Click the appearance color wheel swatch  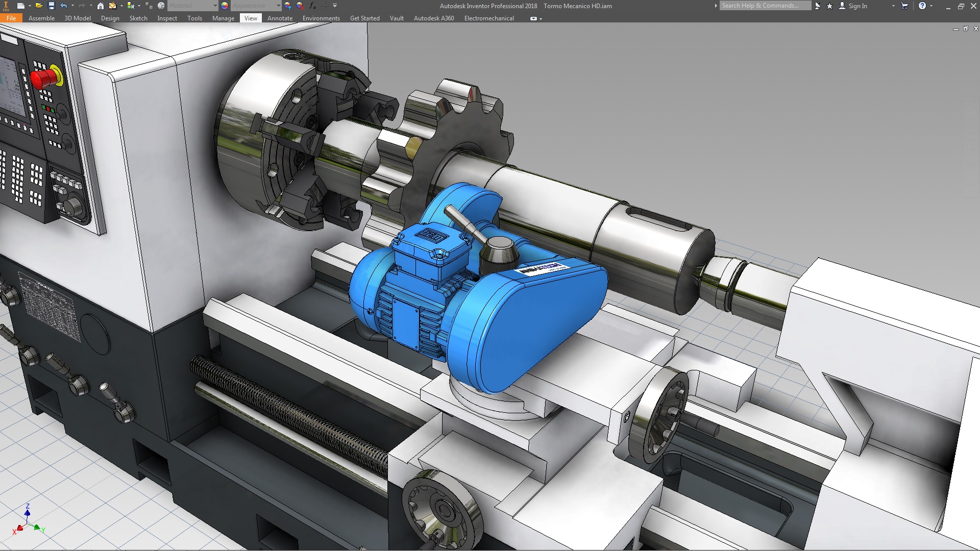tap(225, 6)
